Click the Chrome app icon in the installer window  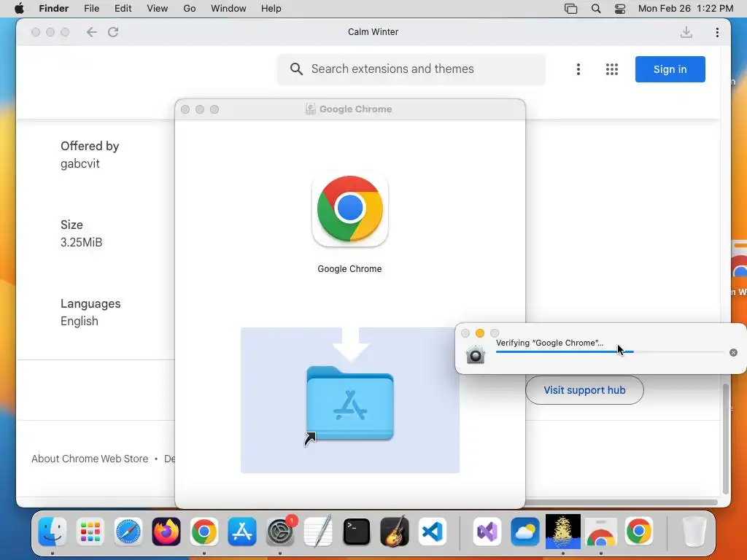coord(349,209)
